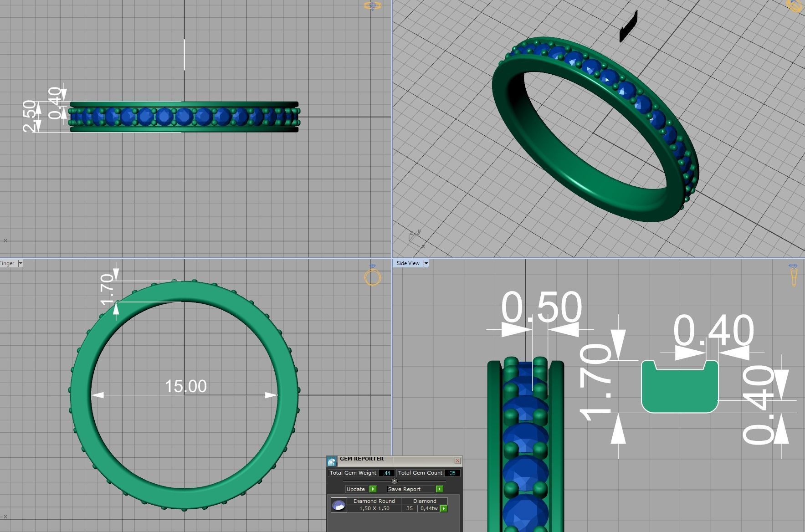The height and width of the screenshot is (532, 805).
Task: Open the Side View viewport dropdown arrow
Action: pyautogui.click(x=426, y=263)
